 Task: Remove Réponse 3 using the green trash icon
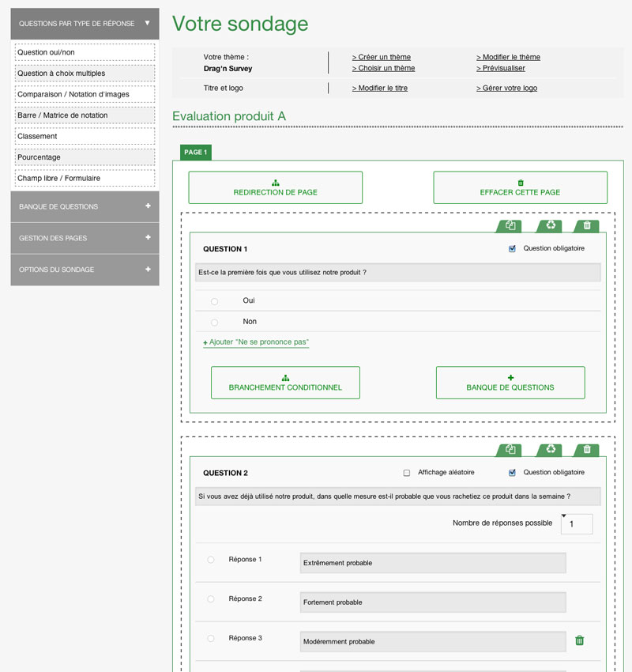[579, 640]
